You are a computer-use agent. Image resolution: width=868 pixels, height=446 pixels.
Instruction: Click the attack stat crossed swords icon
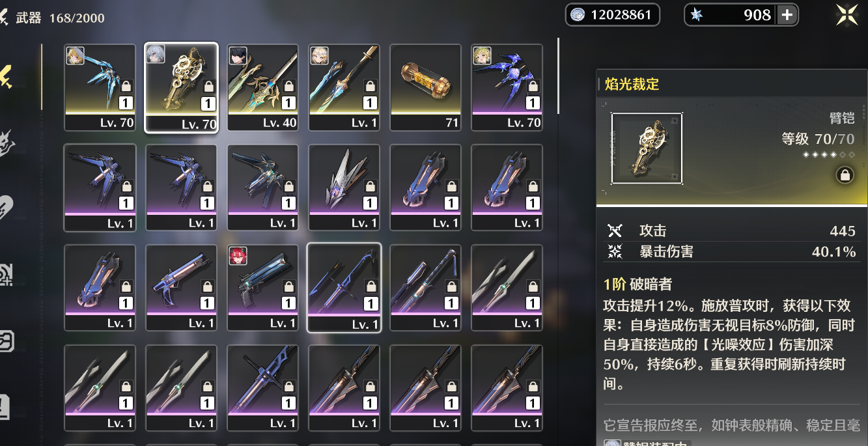click(x=615, y=230)
